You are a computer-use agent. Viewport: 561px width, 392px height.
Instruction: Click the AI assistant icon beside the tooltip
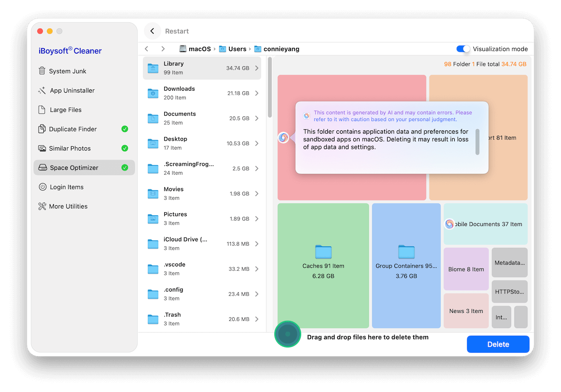[284, 137]
